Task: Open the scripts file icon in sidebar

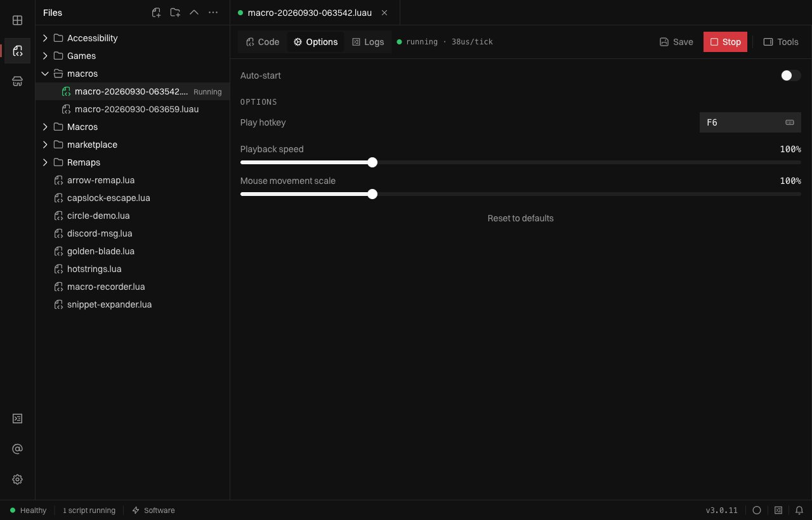Action: pyautogui.click(x=17, y=51)
